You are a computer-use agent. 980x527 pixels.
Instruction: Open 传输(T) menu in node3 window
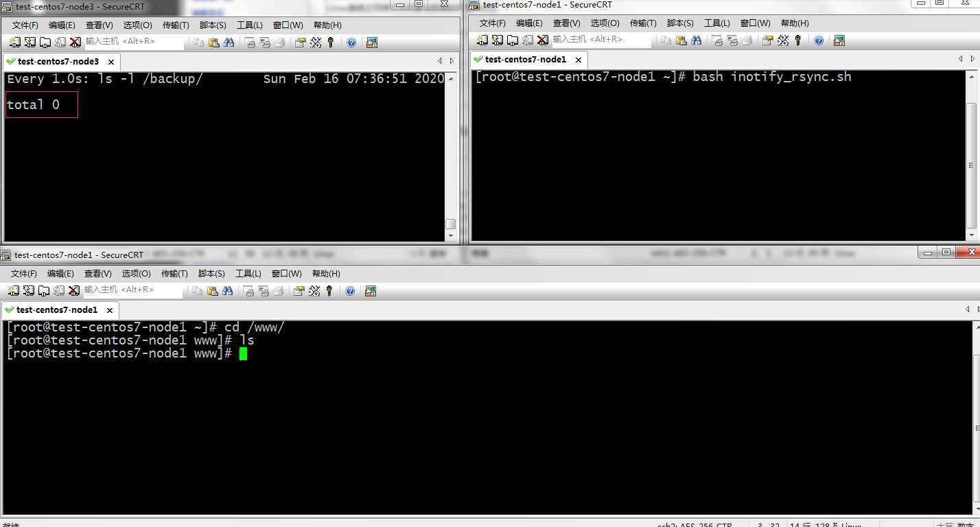click(176, 25)
